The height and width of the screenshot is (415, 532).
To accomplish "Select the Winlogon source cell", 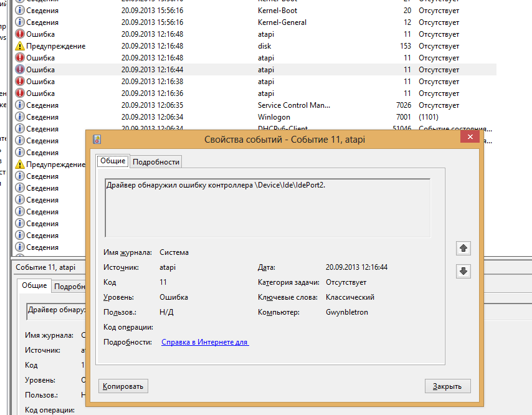I will tap(274, 117).
